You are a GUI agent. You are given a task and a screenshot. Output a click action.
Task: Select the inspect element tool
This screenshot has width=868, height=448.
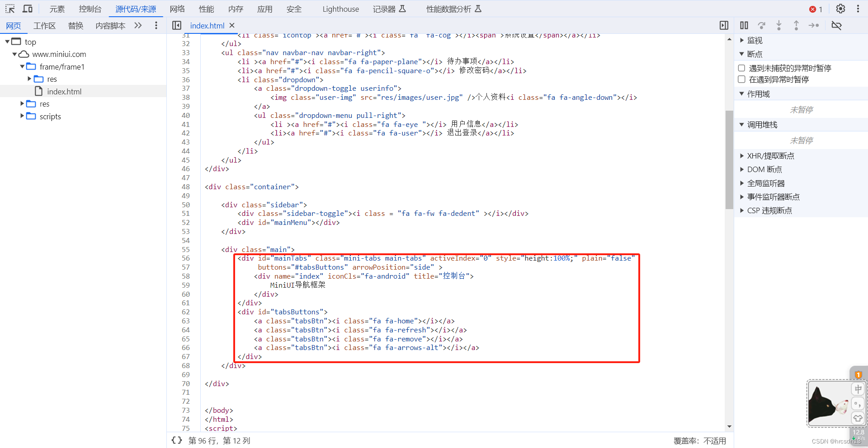click(9, 9)
